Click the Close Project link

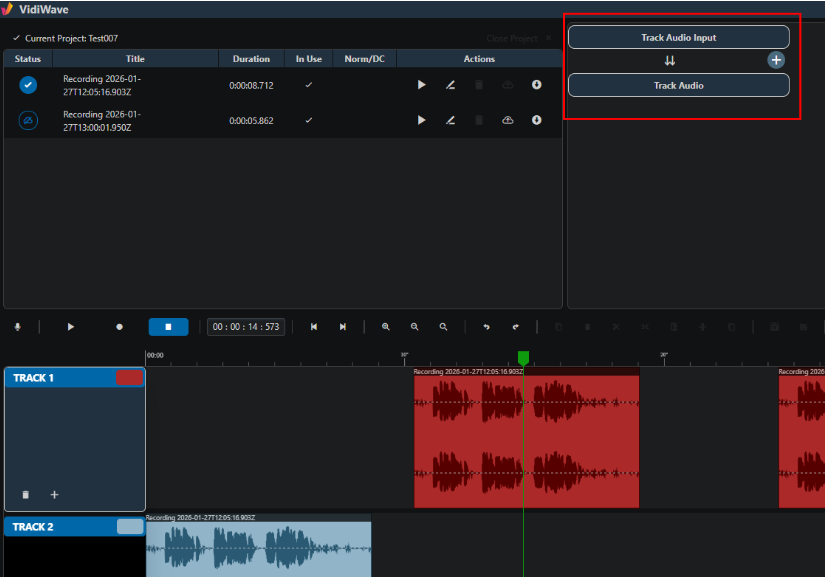(512, 38)
